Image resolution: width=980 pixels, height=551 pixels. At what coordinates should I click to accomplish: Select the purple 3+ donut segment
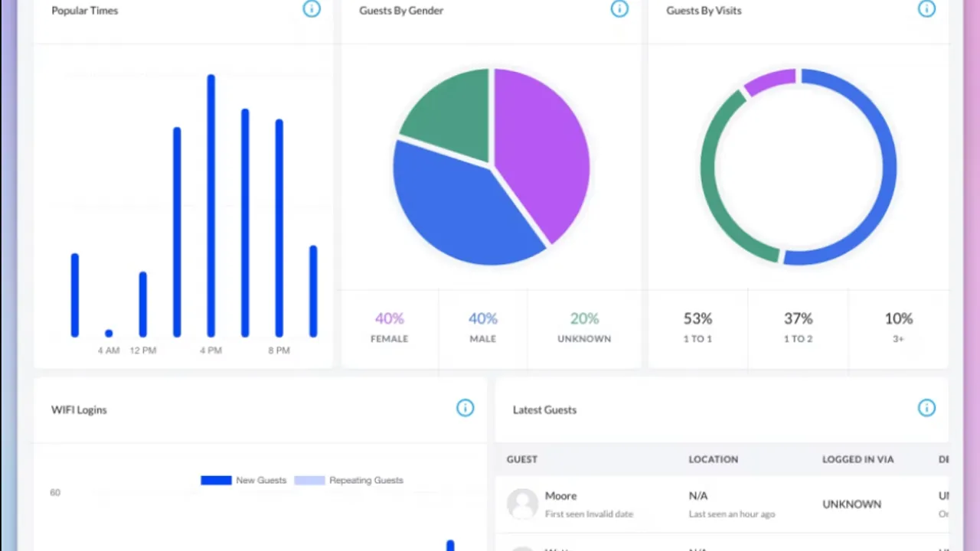point(769,82)
